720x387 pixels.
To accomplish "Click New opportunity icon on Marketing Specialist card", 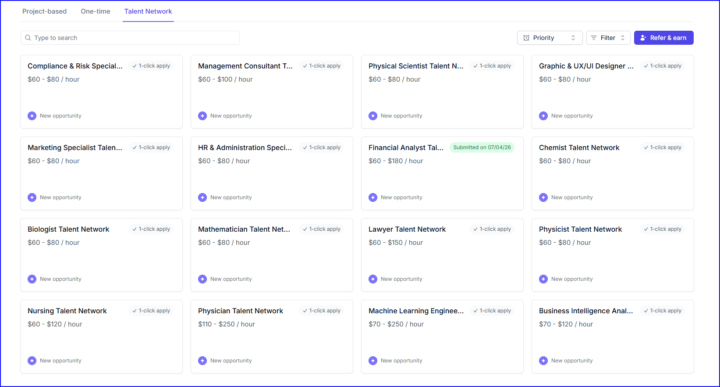I will click(32, 197).
